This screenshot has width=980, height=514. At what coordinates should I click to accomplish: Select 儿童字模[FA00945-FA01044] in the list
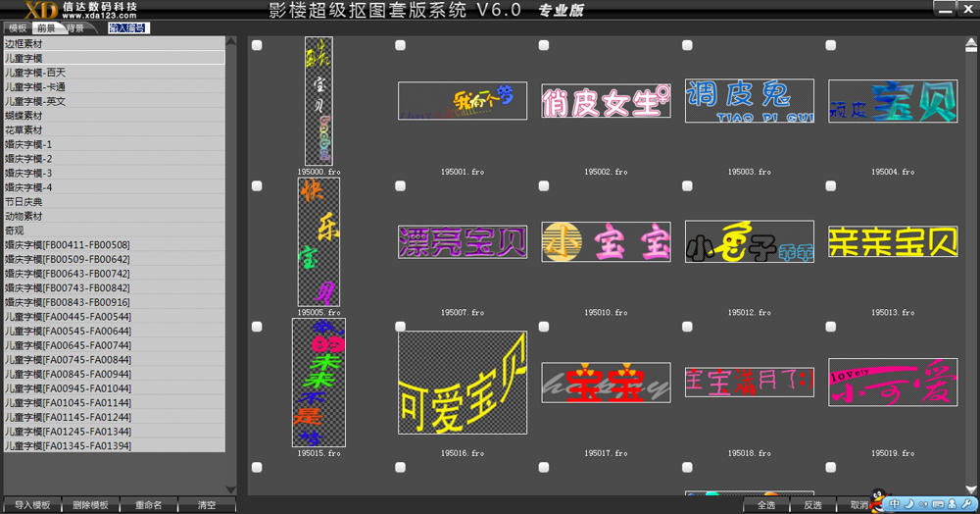(x=115, y=389)
